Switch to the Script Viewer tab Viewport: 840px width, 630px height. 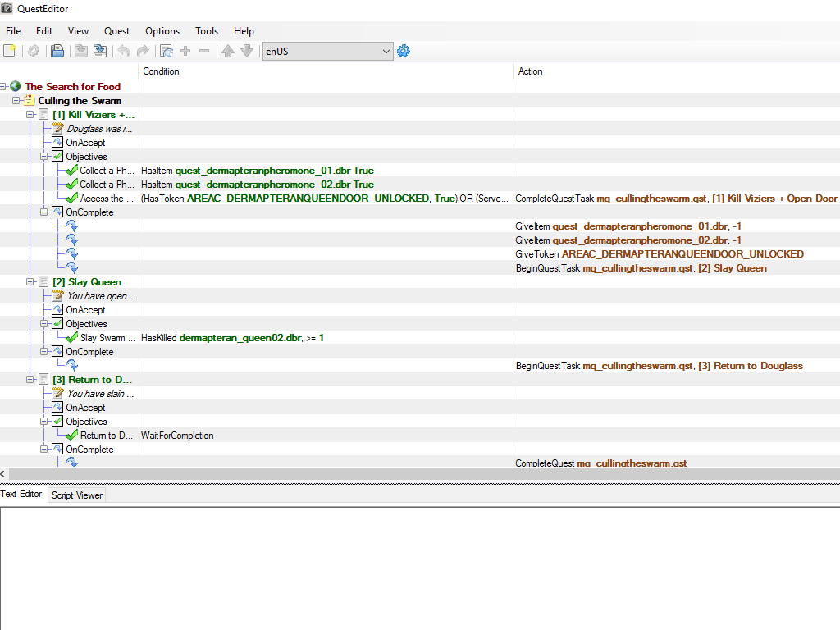(77, 495)
